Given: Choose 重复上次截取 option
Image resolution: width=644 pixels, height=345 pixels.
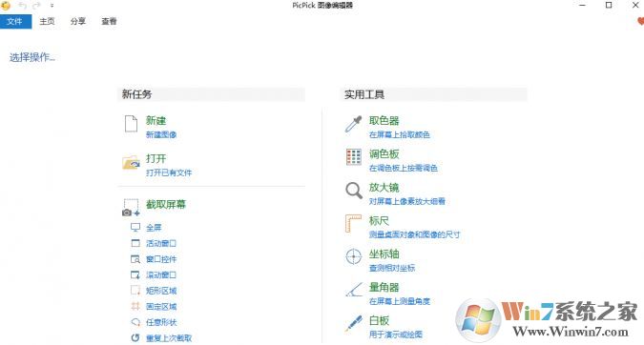Looking at the screenshot, I should pyautogui.click(x=169, y=338).
